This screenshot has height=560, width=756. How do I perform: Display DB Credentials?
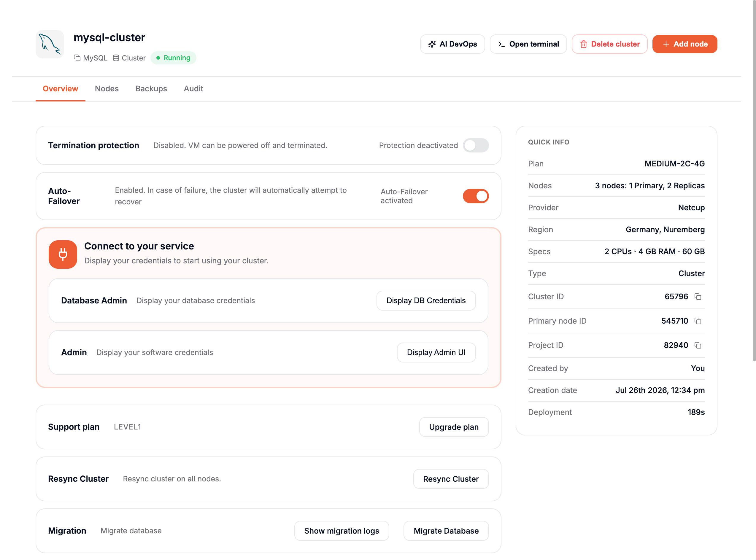426,301
